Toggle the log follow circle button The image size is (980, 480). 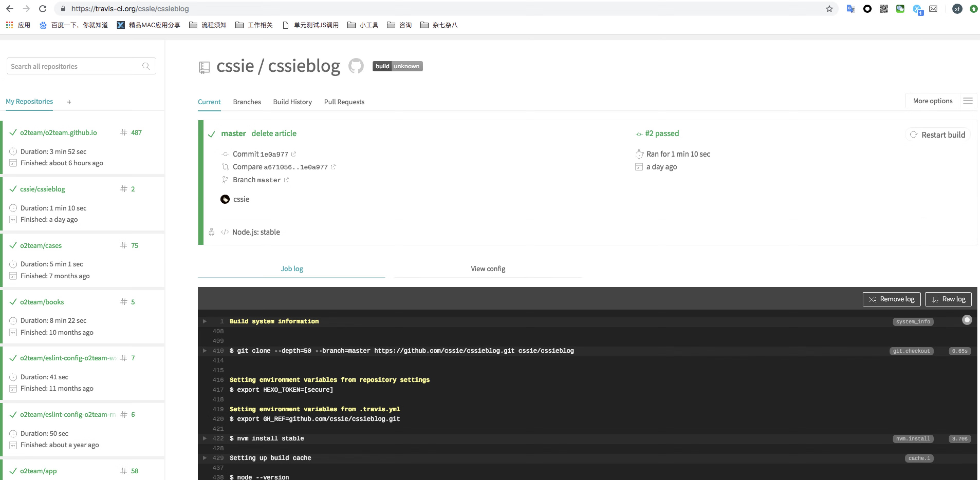[x=967, y=320]
